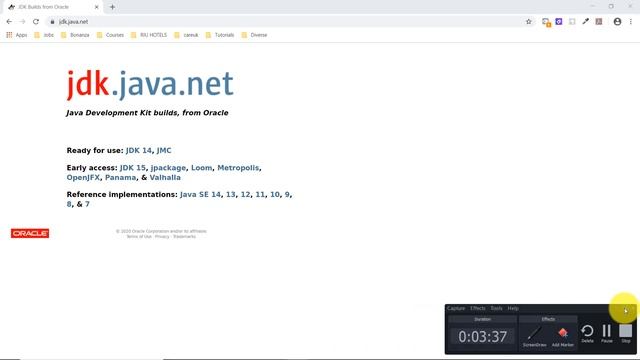
Task: Bookmark this page with star icon
Action: coord(529,22)
